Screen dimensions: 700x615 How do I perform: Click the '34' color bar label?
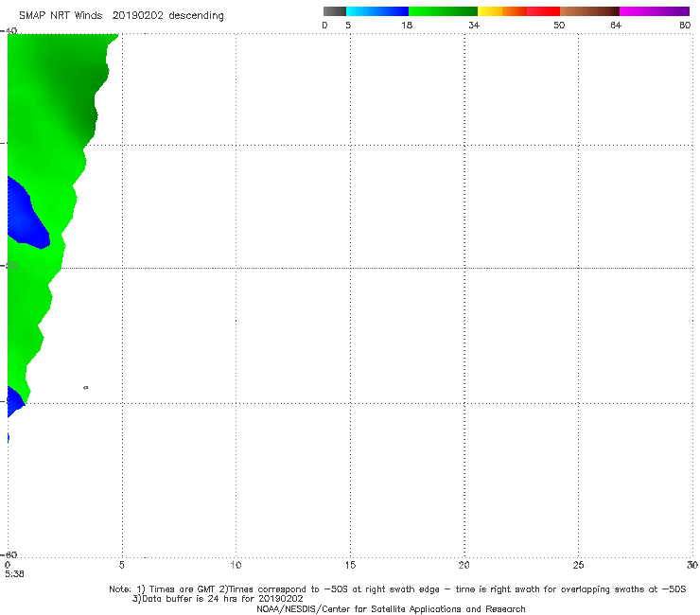pos(474,26)
